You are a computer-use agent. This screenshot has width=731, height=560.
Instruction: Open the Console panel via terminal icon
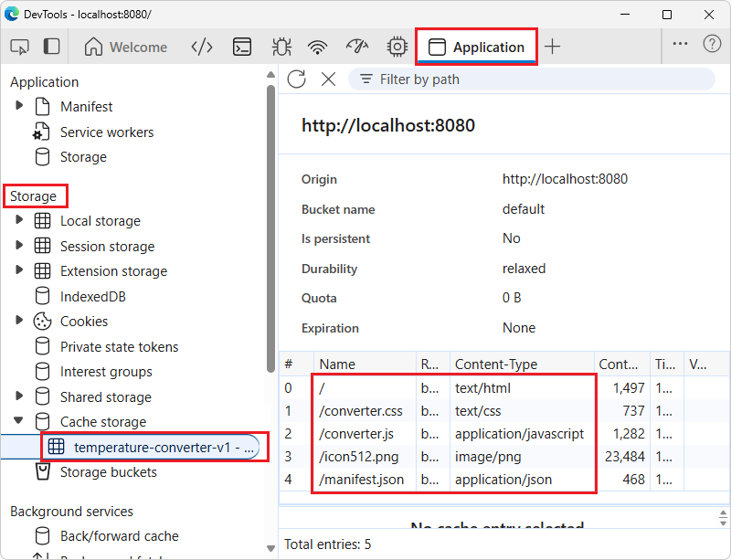[x=241, y=46]
